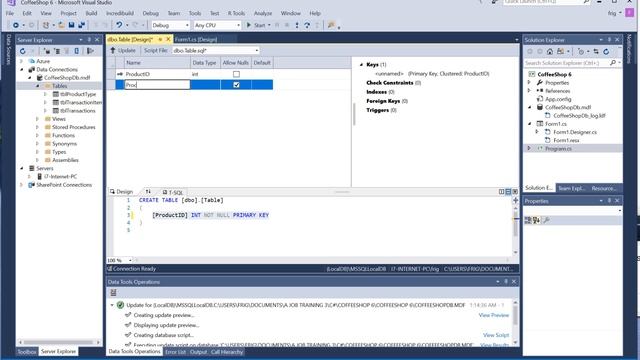Click the Data Tools Operations vertical scrollbar
640x360 pixels.
coord(515,322)
